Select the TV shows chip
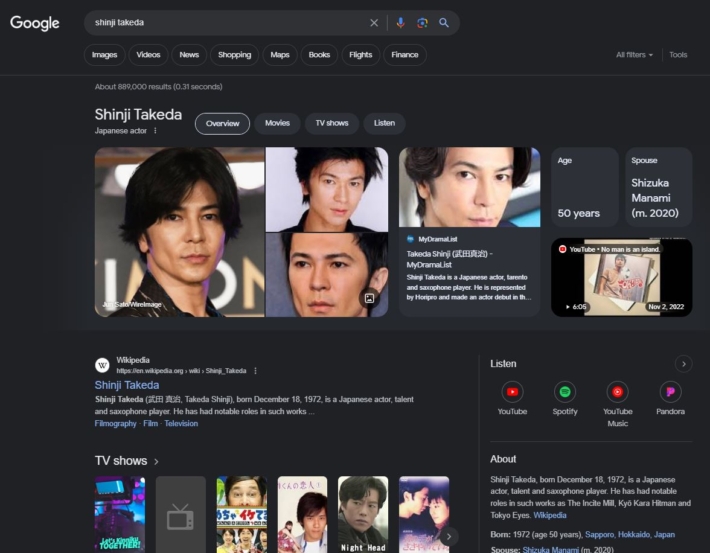The width and height of the screenshot is (710, 553). pos(332,123)
